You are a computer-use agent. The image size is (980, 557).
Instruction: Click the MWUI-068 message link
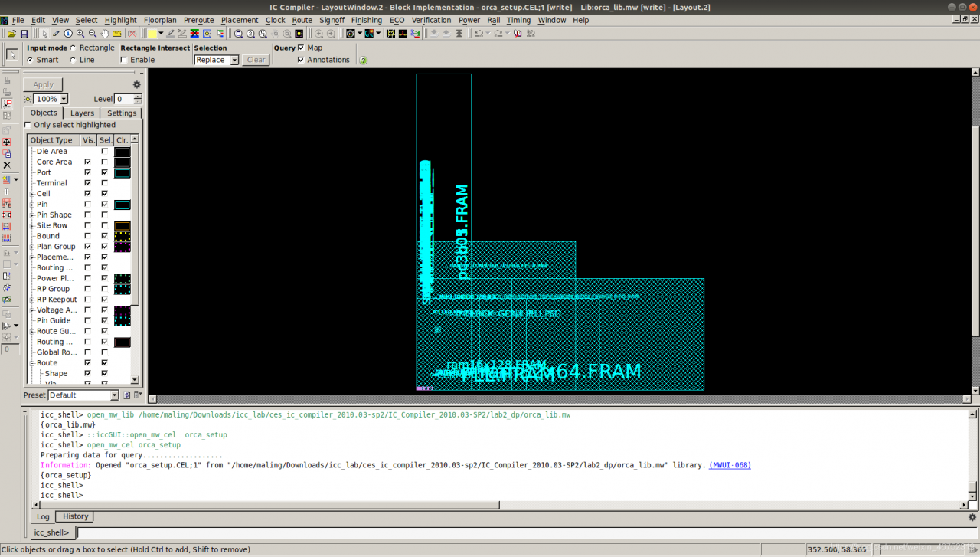[x=730, y=465]
